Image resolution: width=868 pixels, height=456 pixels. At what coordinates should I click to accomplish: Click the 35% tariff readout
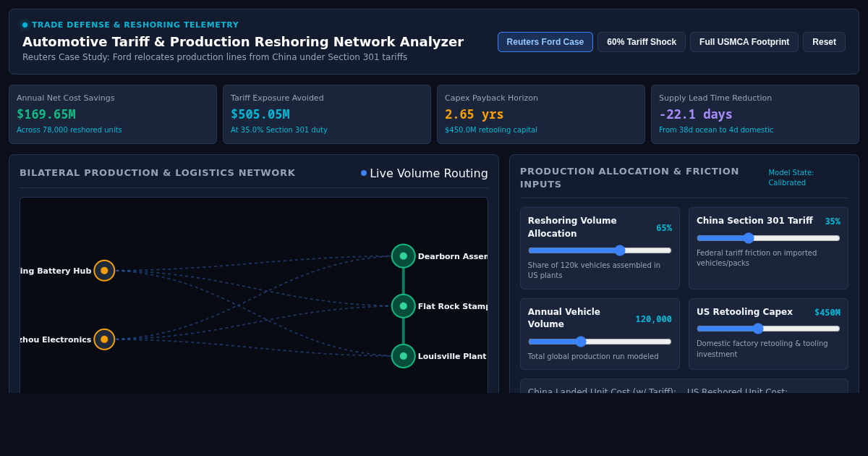pyautogui.click(x=833, y=221)
